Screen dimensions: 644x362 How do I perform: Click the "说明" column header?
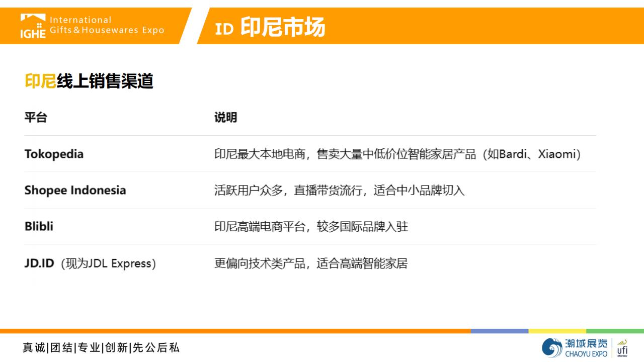(x=225, y=118)
